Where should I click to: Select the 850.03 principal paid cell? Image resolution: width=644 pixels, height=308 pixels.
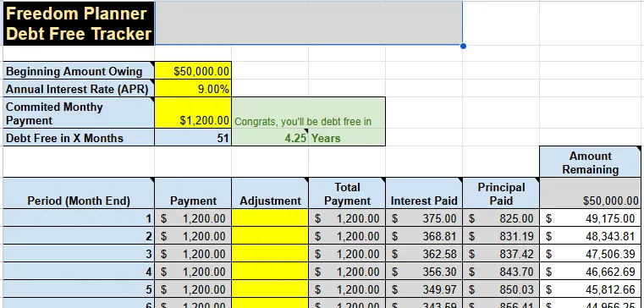(501, 289)
